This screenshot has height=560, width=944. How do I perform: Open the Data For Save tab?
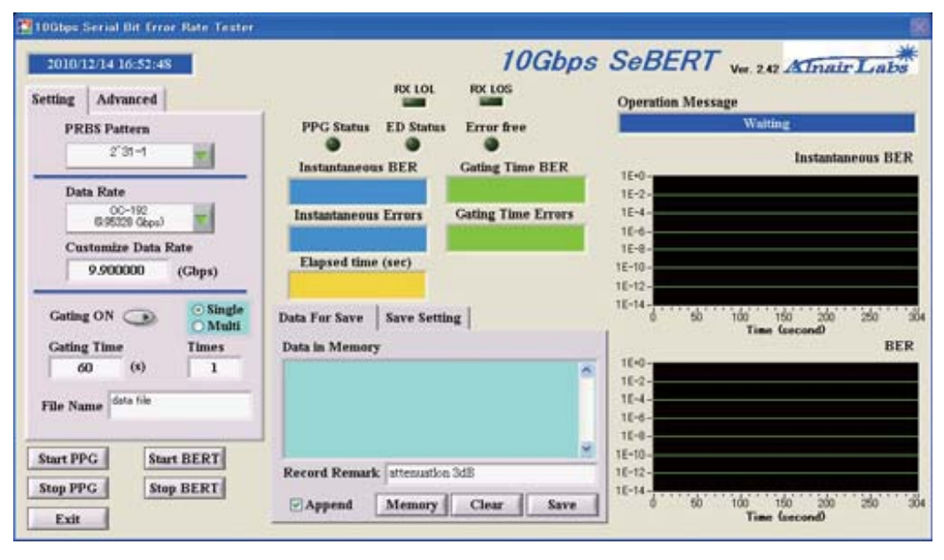coord(322,317)
